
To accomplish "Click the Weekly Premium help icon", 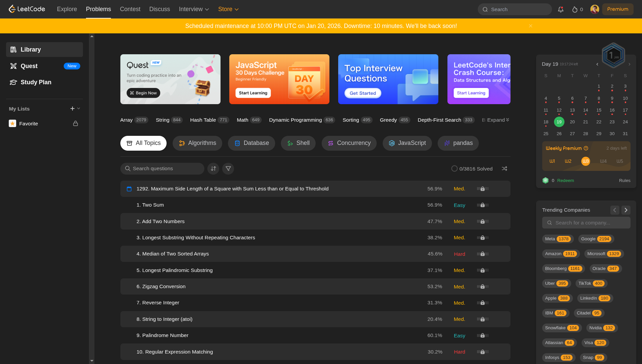I will coord(586,148).
